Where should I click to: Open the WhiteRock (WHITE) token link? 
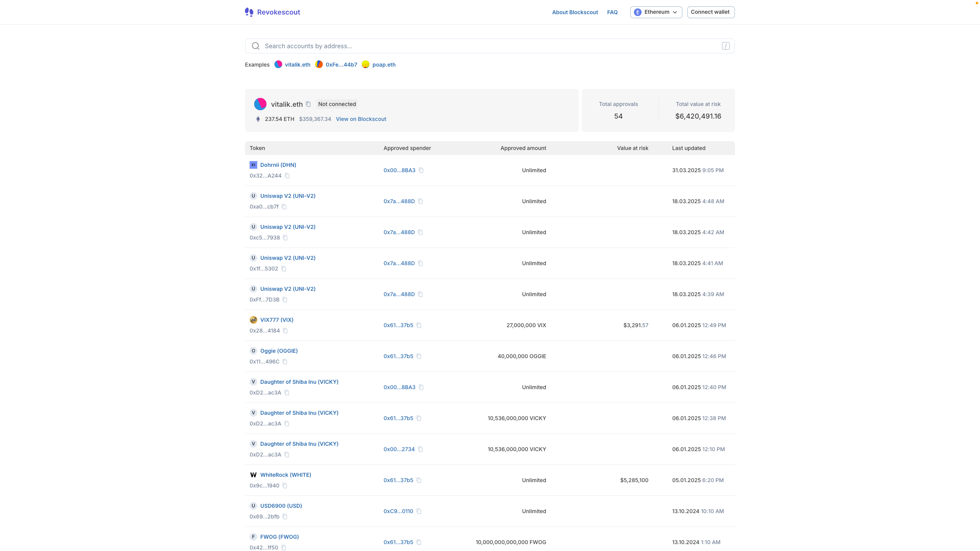[286, 475]
